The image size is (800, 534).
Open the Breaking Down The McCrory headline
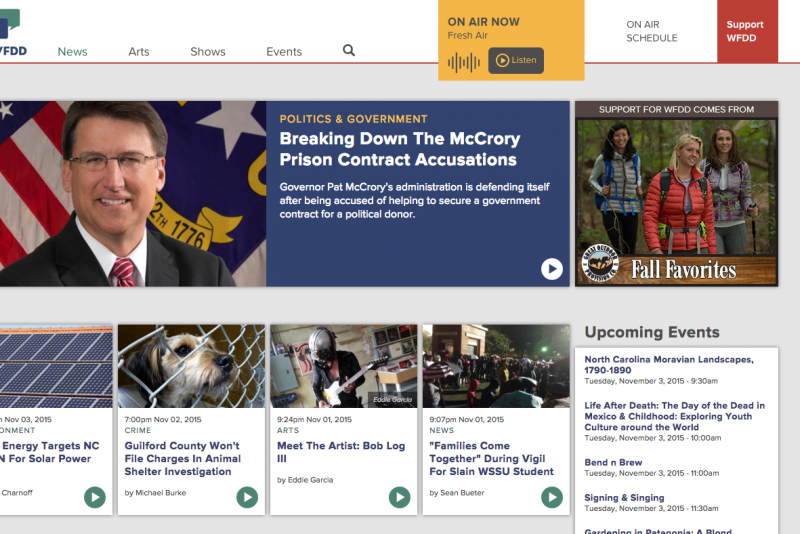click(400, 149)
